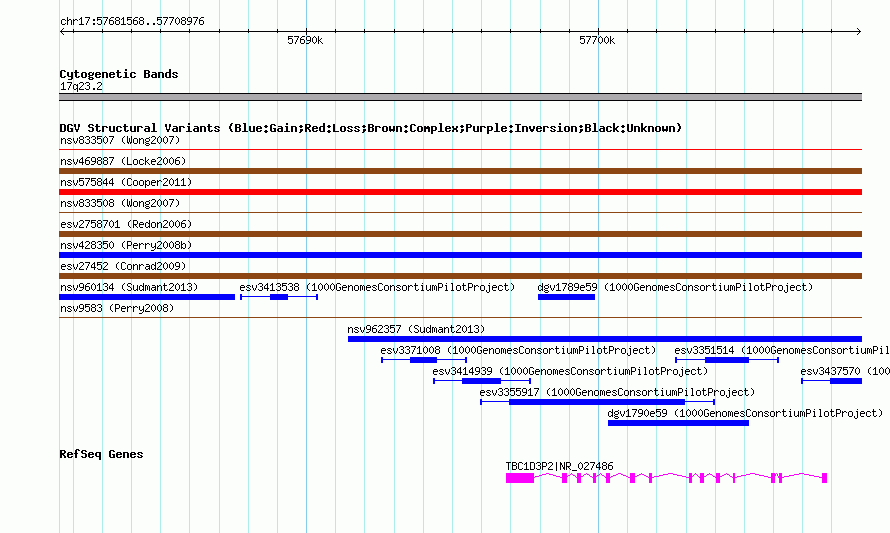Open the nsv833508 (Wong2007) variant label

tap(120, 203)
